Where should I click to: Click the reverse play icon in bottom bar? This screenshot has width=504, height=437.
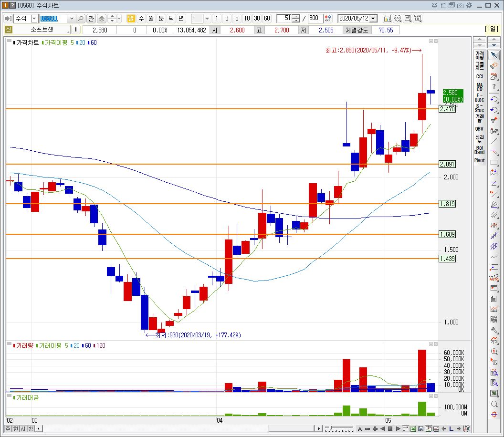382,428
